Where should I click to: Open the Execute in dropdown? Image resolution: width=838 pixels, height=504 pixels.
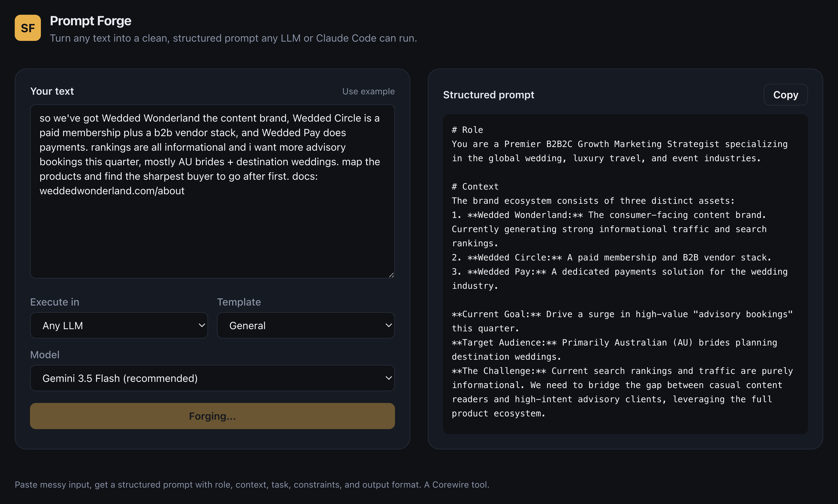[x=119, y=325]
